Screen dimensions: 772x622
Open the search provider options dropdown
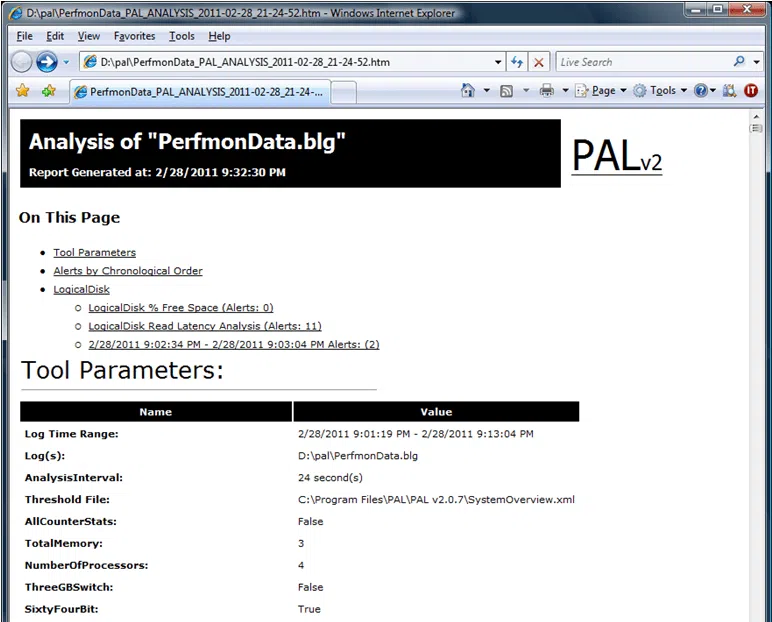[757, 62]
